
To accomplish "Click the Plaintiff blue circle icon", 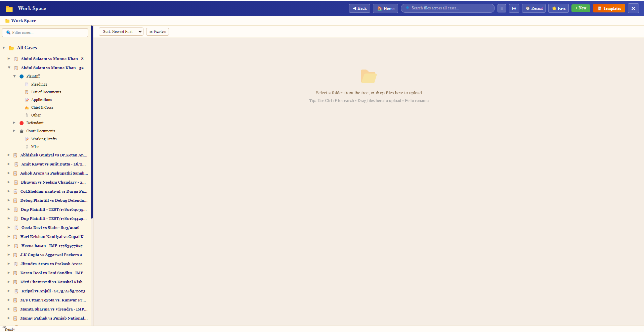I will (x=22, y=77).
